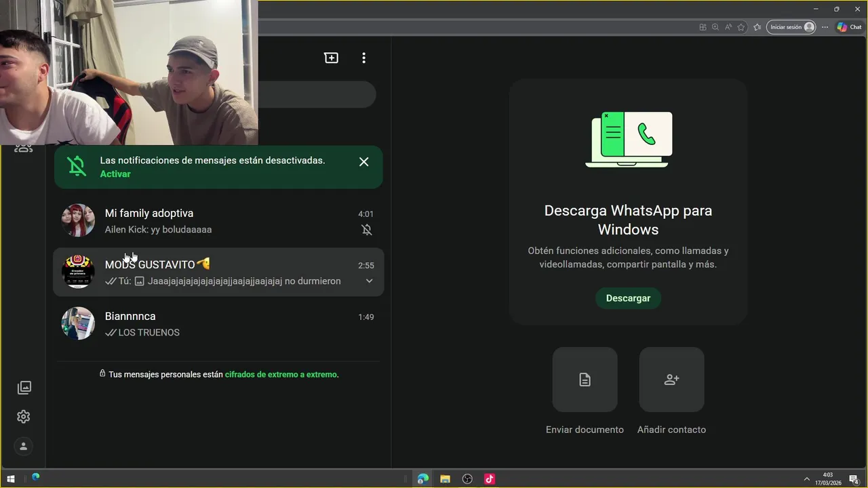
Task: Open the Favorites list icon
Action: click(x=757, y=27)
